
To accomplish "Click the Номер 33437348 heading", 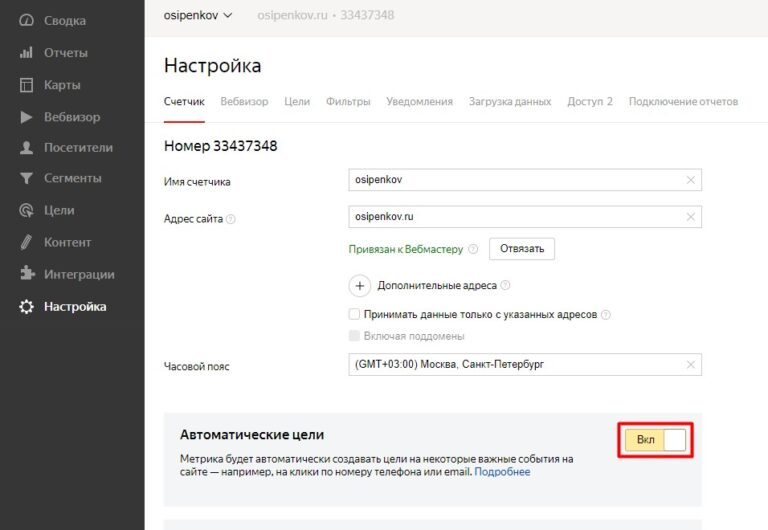I will (x=220, y=146).
